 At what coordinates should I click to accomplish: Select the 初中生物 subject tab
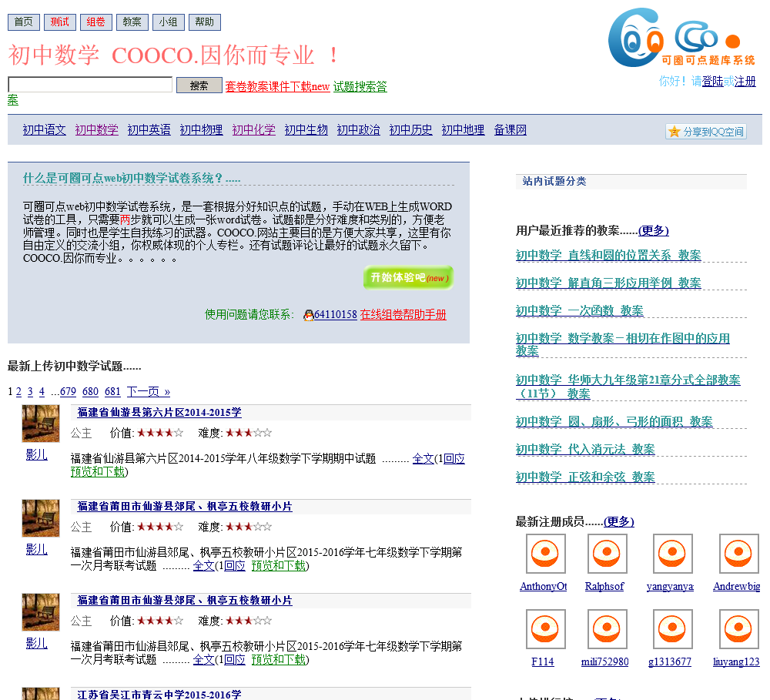[x=306, y=129]
